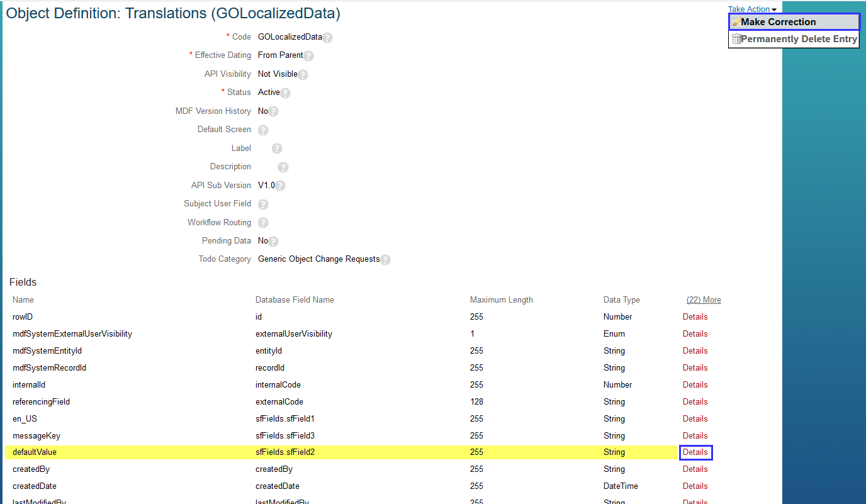866x504 pixels.
Task: Open Details for createdBy row
Action: [695, 469]
